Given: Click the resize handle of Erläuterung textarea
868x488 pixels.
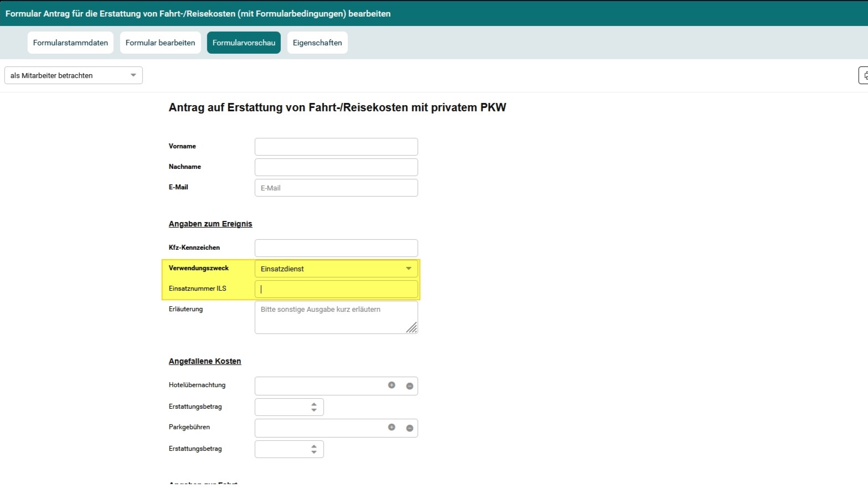Looking at the screenshot, I should click(412, 328).
